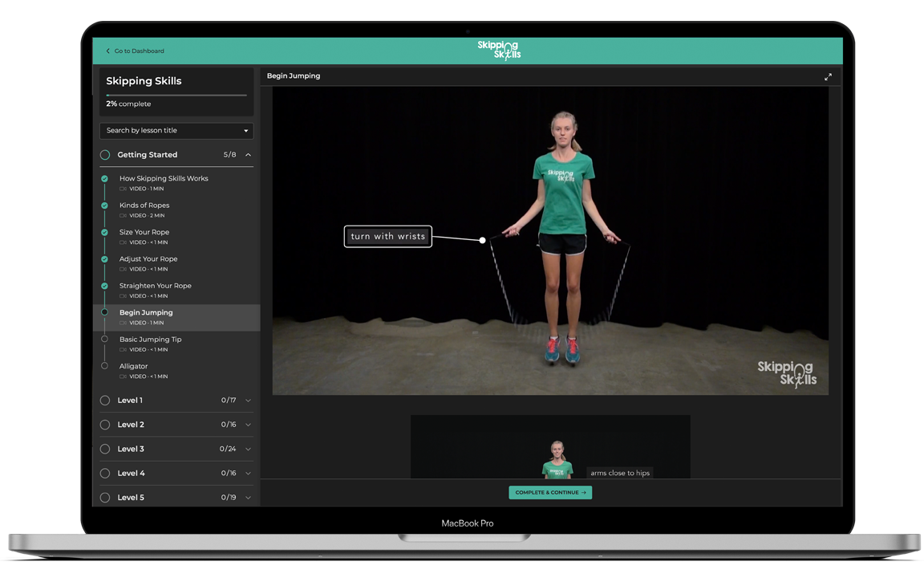Click the completion circle beside Level 1
The height and width of the screenshot is (578, 924).
[104, 400]
